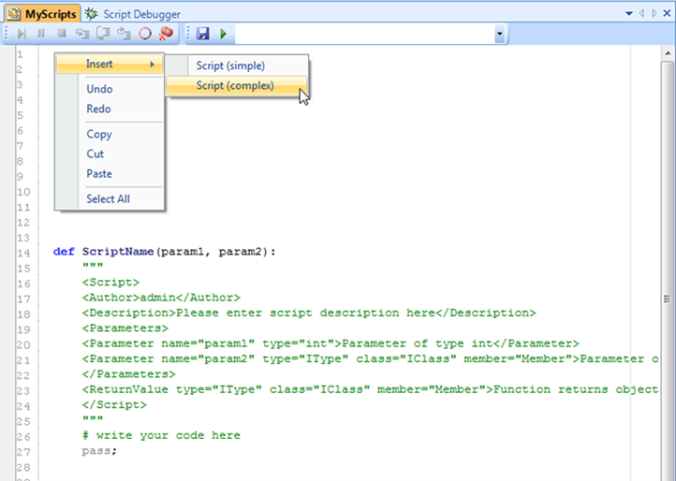Close the document with the X button

coord(667,13)
